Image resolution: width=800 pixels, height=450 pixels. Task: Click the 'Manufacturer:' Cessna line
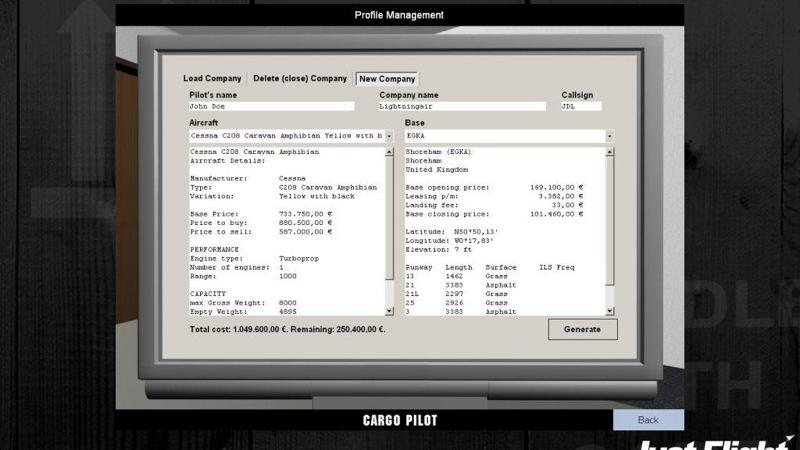[x=247, y=179]
